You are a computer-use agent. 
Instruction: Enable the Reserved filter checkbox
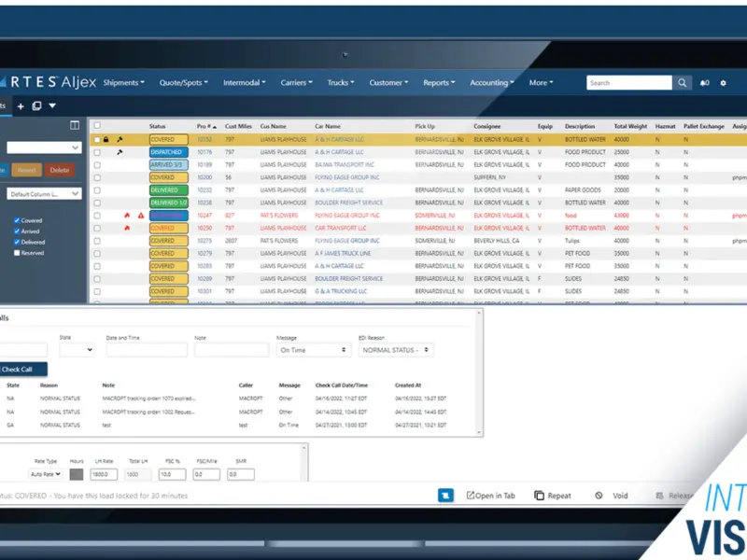point(17,253)
